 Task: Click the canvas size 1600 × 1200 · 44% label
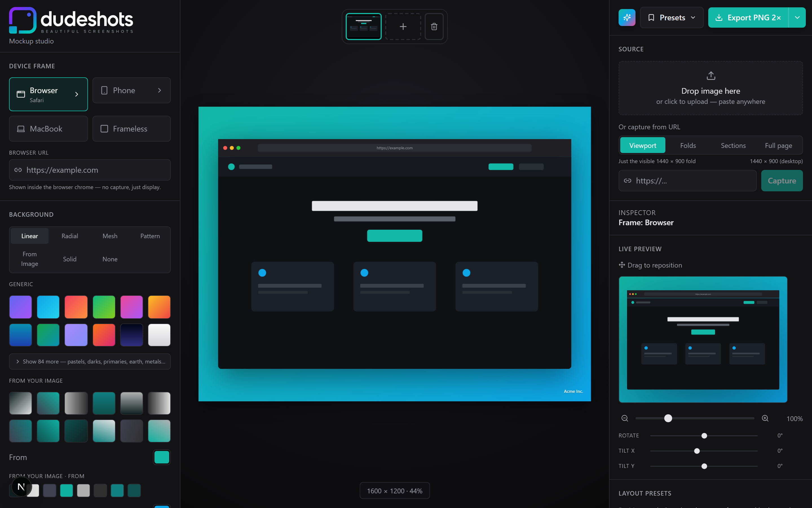[395, 491]
